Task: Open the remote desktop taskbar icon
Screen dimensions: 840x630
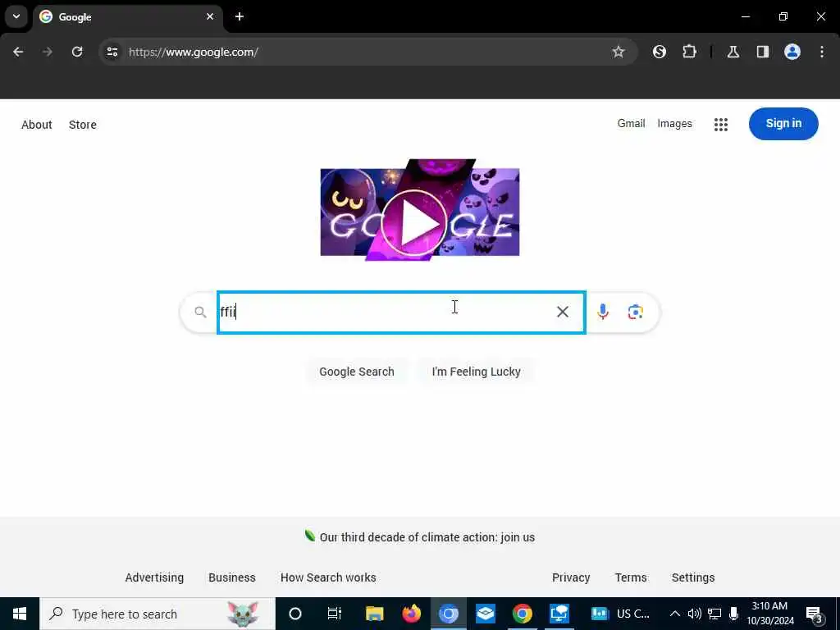Action: click(x=559, y=614)
